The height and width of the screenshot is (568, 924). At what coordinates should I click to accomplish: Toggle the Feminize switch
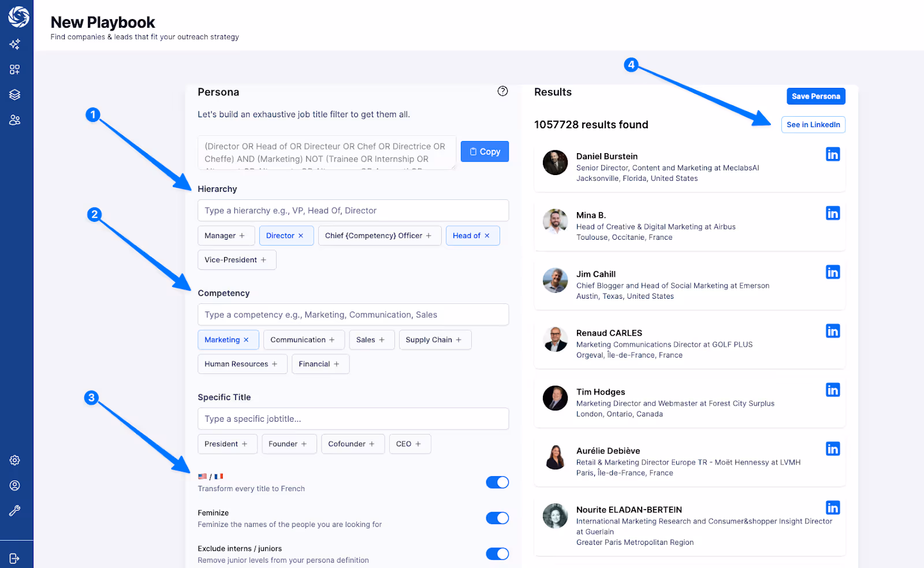497,518
